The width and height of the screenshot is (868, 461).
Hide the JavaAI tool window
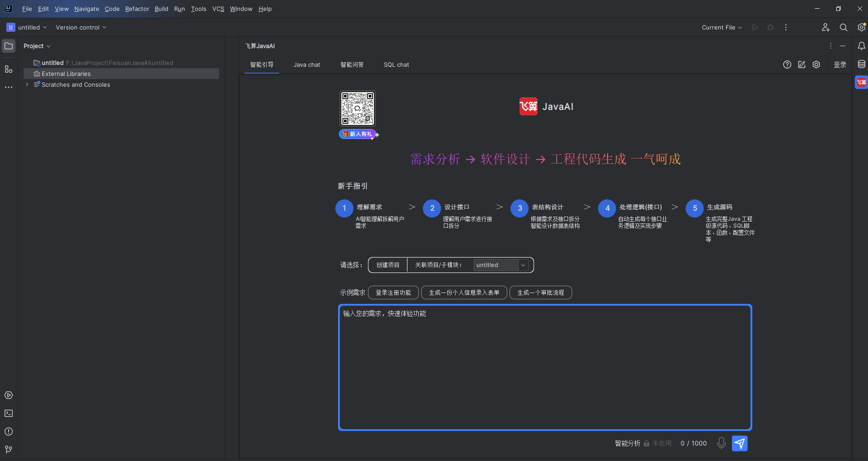click(843, 46)
